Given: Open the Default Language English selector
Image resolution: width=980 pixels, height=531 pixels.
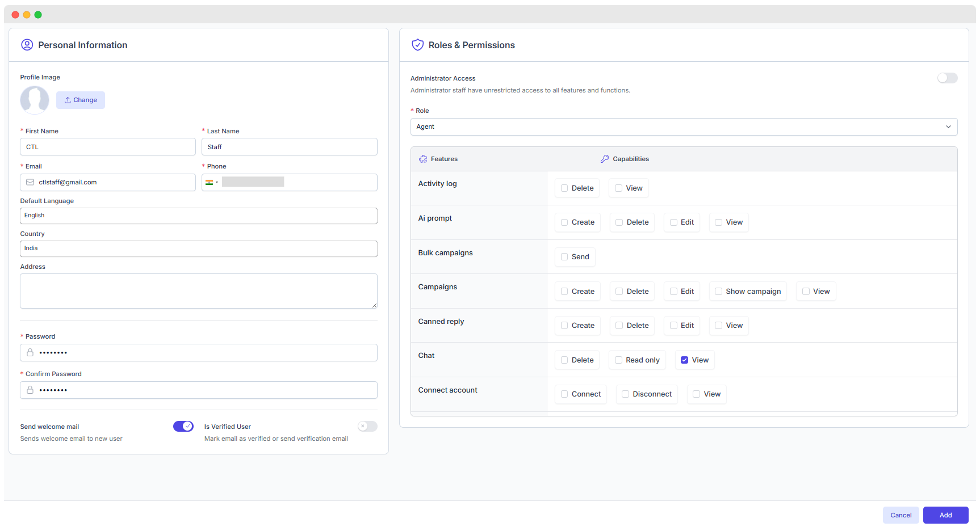Looking at the screenshot, I should pos(199,216).
